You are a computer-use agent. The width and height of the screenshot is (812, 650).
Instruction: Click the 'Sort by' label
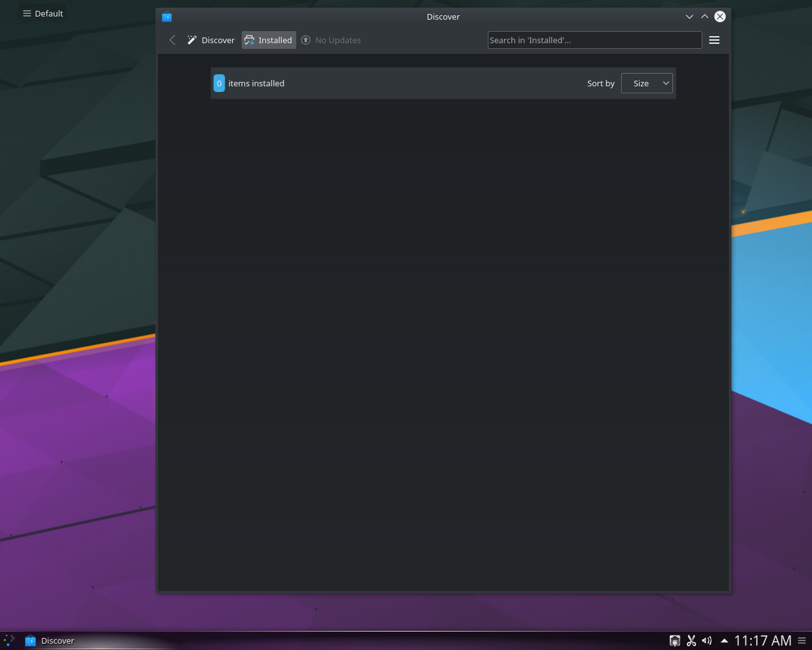(x=601, y=83)
